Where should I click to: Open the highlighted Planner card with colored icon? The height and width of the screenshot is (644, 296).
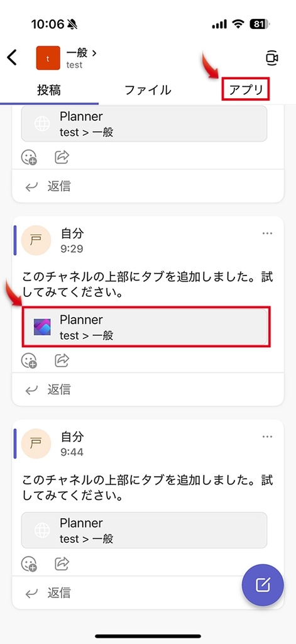point(145,327)
